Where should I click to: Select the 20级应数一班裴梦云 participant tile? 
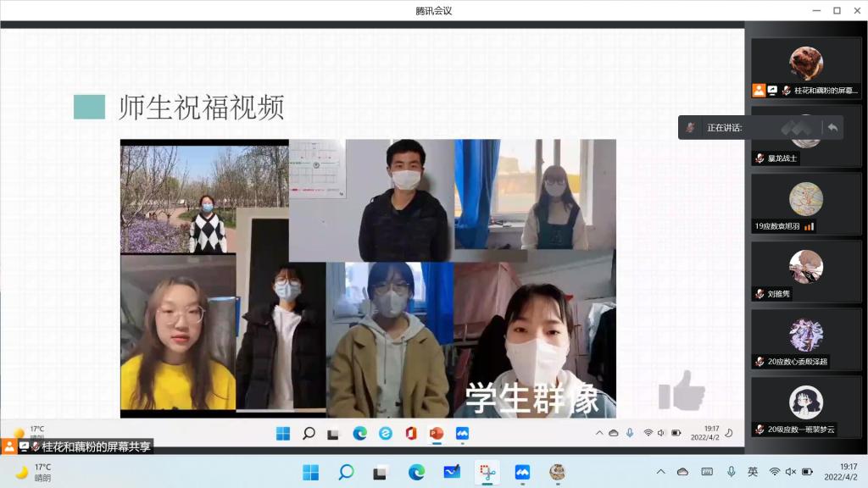point(805,408)
